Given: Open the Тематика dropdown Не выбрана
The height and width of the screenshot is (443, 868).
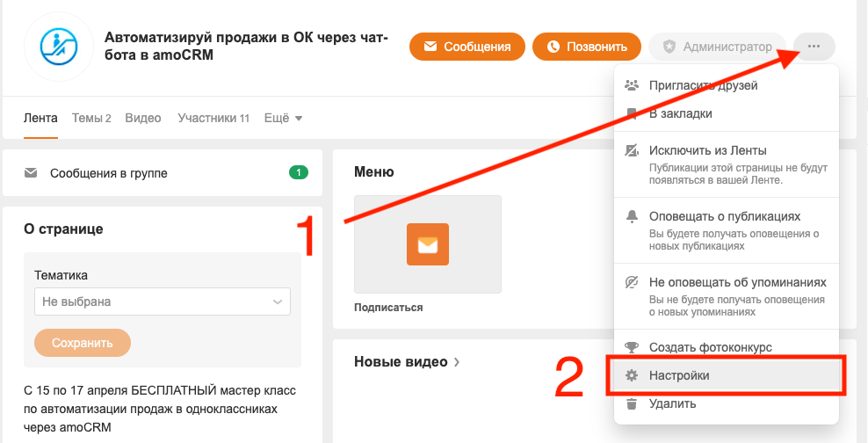Looking at the screenshot, I should pyautogui.click(x=163, y=301).
